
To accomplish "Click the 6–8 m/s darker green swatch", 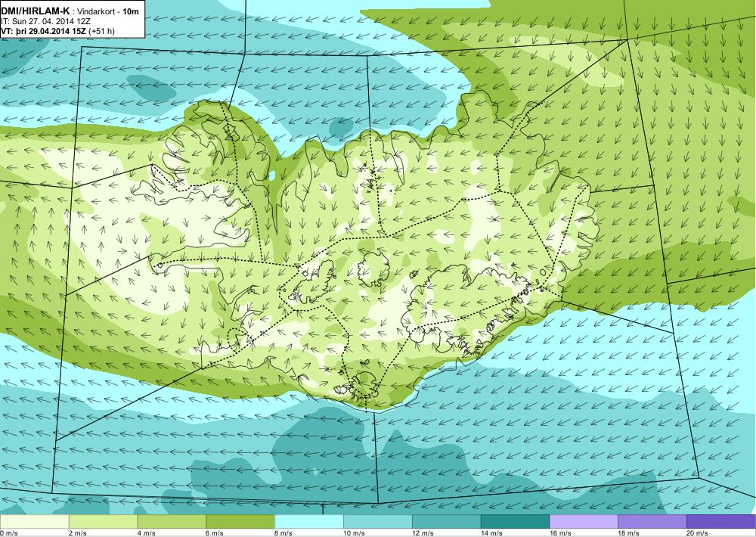I will coord(240,522).
